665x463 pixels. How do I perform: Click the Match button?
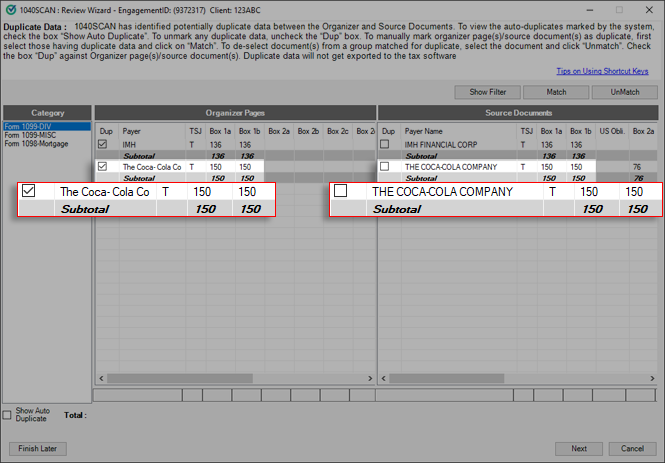tap(556, 92)
